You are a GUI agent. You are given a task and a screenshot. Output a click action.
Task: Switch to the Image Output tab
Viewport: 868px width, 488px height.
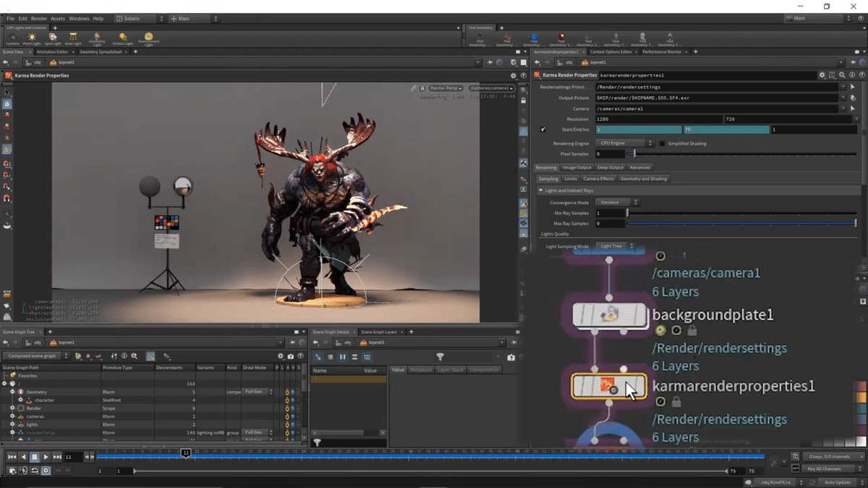coord(578,168)
